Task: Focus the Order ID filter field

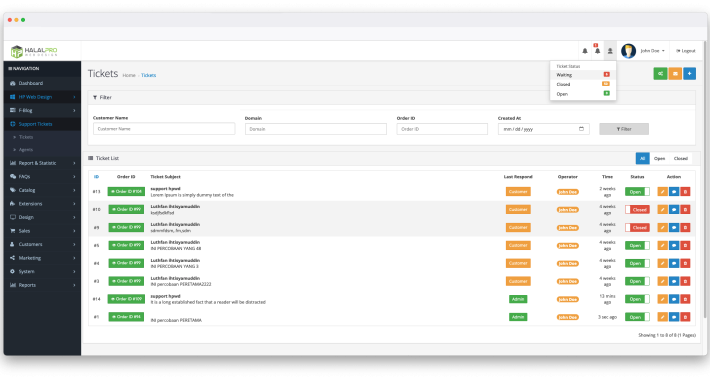Action: [x=442, y=129]
